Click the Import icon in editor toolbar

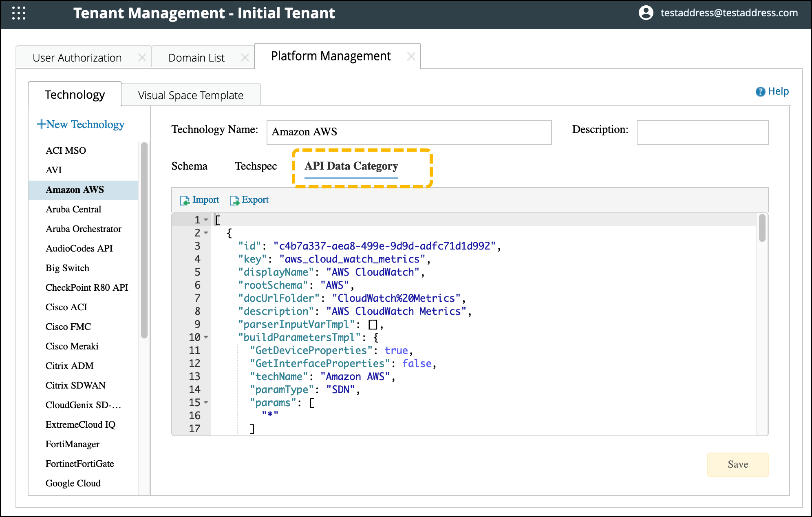click(x=185, y=200)
